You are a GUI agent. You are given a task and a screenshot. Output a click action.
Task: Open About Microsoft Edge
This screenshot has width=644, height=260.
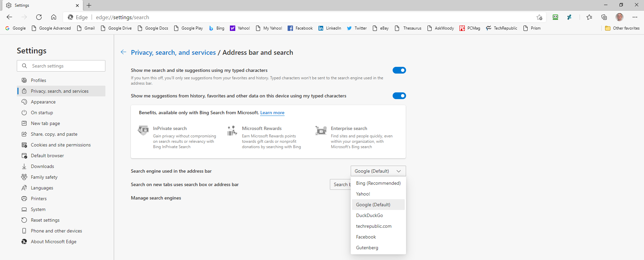[61, 242]
